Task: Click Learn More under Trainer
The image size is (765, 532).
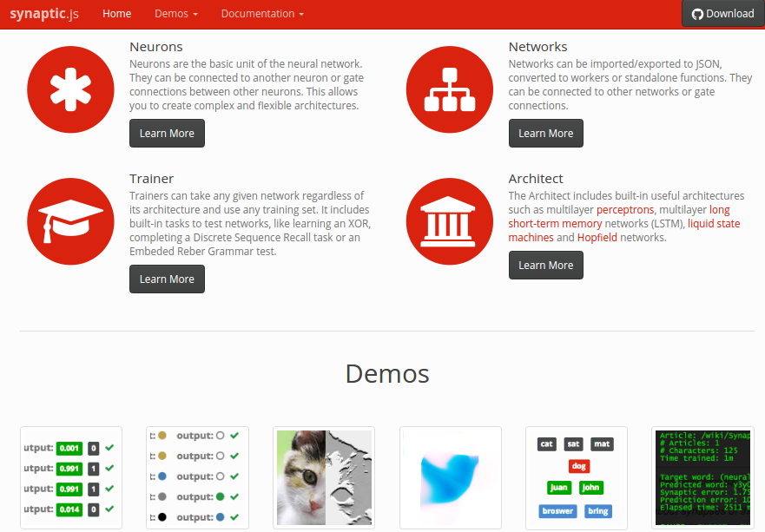Action: [x=167, y=279]
